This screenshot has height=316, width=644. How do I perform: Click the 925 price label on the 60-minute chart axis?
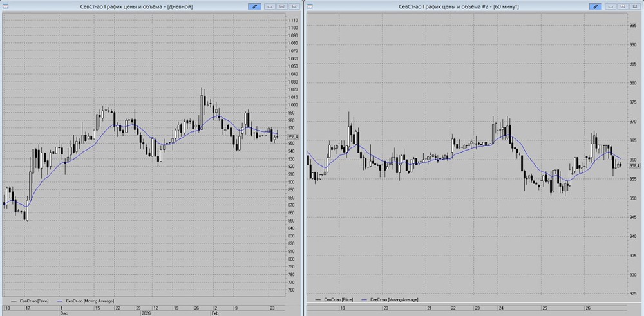coord(633,294)
